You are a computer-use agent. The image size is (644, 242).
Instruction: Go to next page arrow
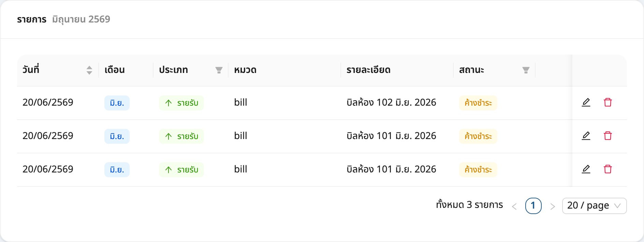[x=553, y=206]
